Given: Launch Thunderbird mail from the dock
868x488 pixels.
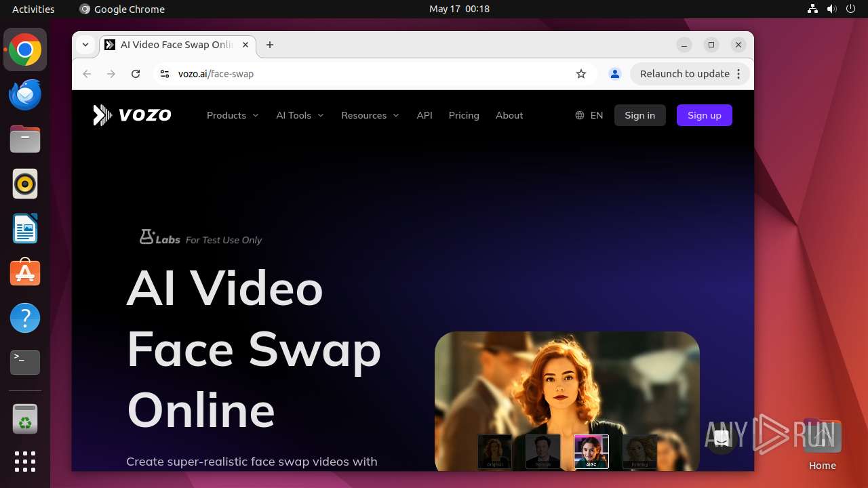Looking at the screenshot, I should (25, 94).
